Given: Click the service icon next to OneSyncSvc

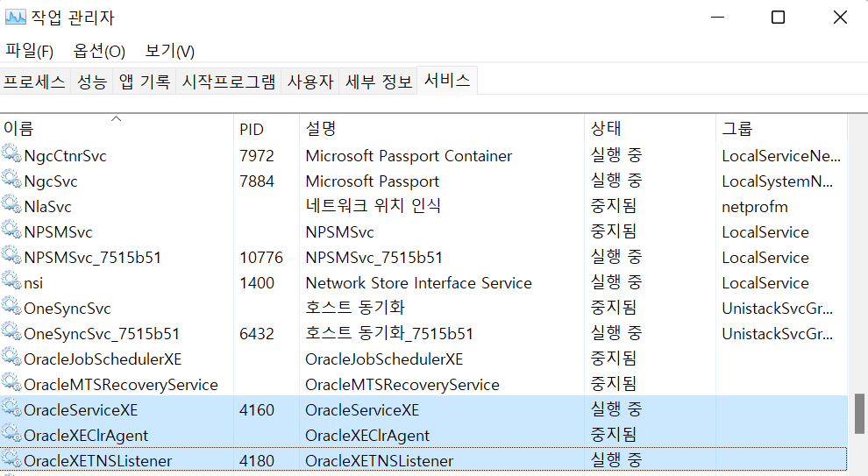Looking at the screenshot, I should pyautogui.click(x=11, y=306).
